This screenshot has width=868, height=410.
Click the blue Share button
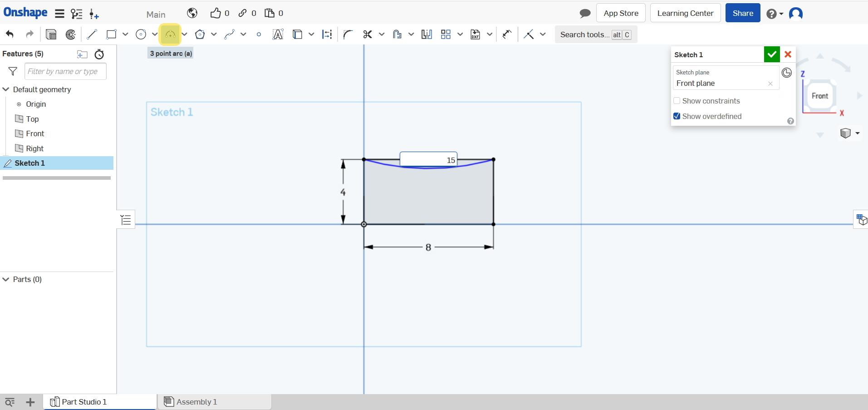tap(742, 13)
